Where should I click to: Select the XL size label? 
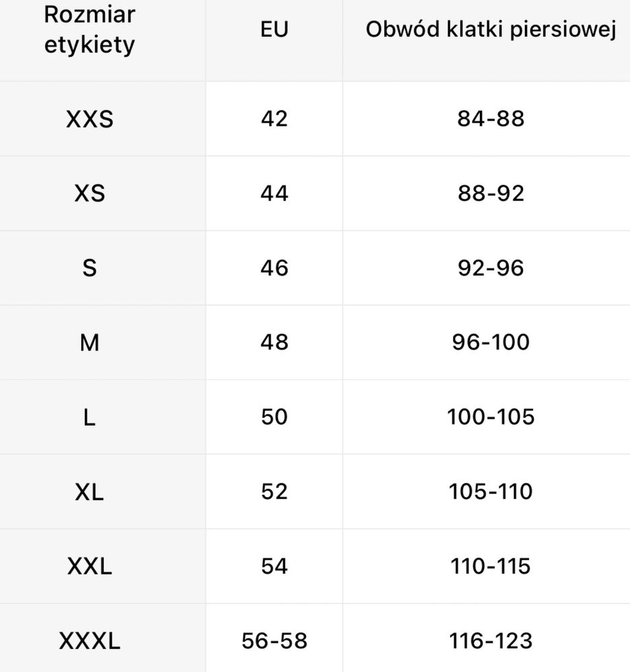(90, 492)
